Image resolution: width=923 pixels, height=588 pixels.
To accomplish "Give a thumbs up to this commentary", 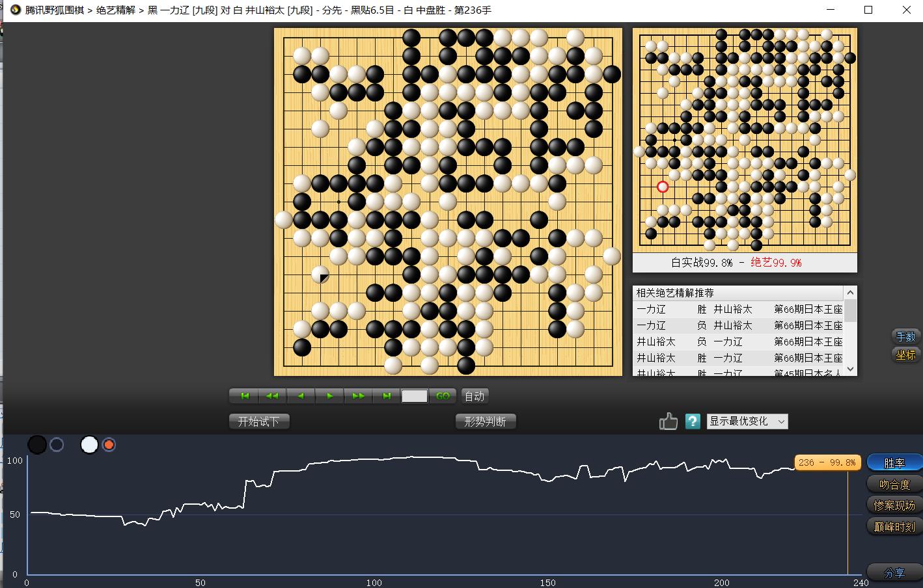I will [668, 421].
